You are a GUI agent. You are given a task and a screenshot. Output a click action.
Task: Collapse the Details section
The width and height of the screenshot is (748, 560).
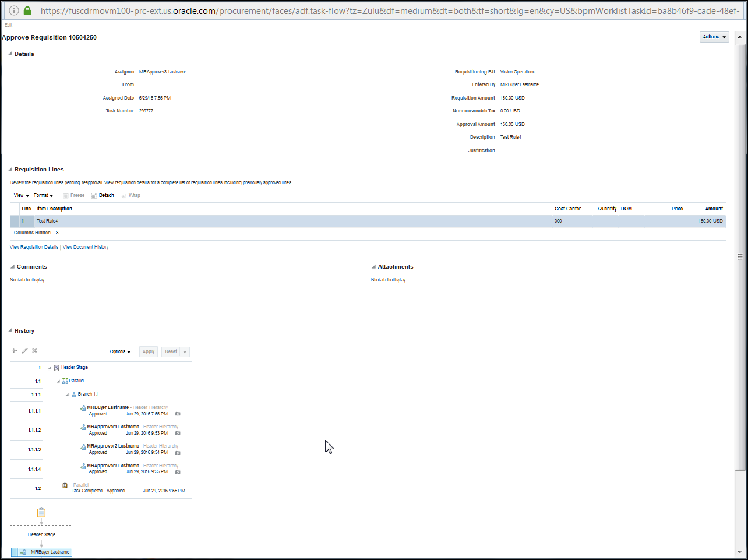(9, 54)
